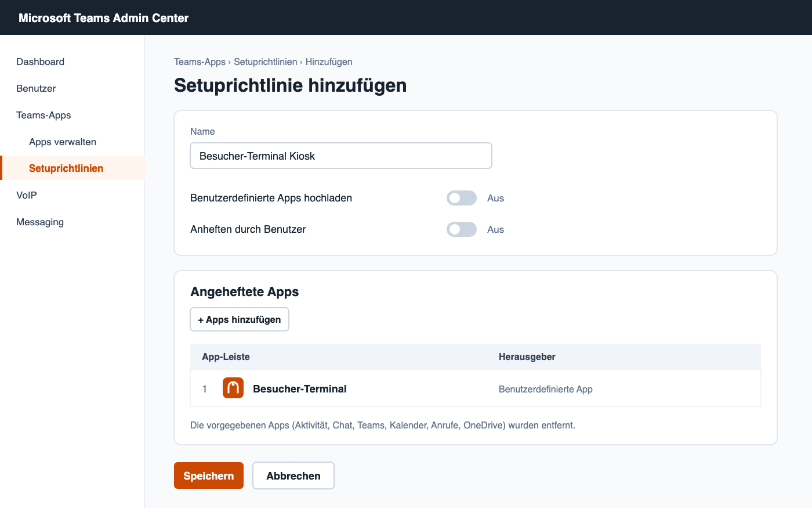Open Apps verwalten page

pos(63,142)
